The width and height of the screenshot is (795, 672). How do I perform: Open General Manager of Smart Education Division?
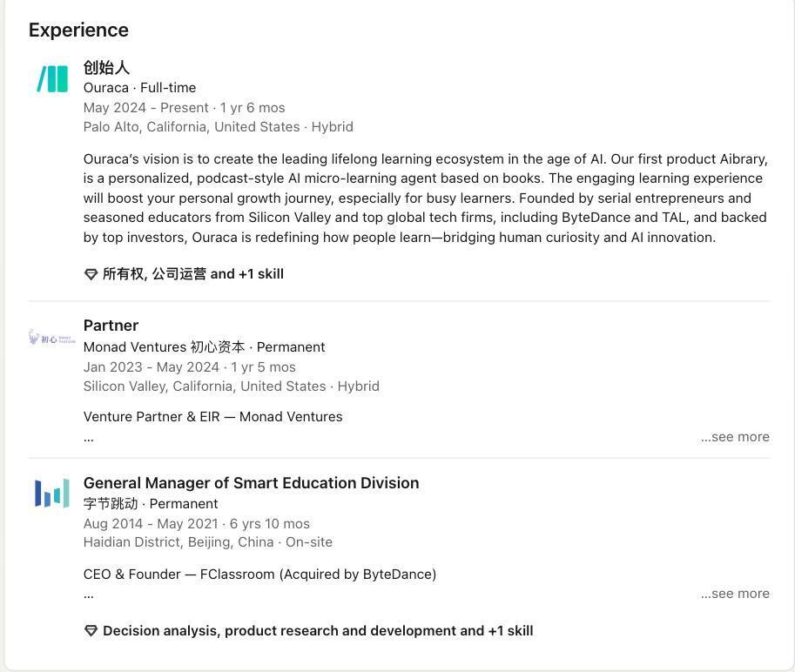point(251,483)
